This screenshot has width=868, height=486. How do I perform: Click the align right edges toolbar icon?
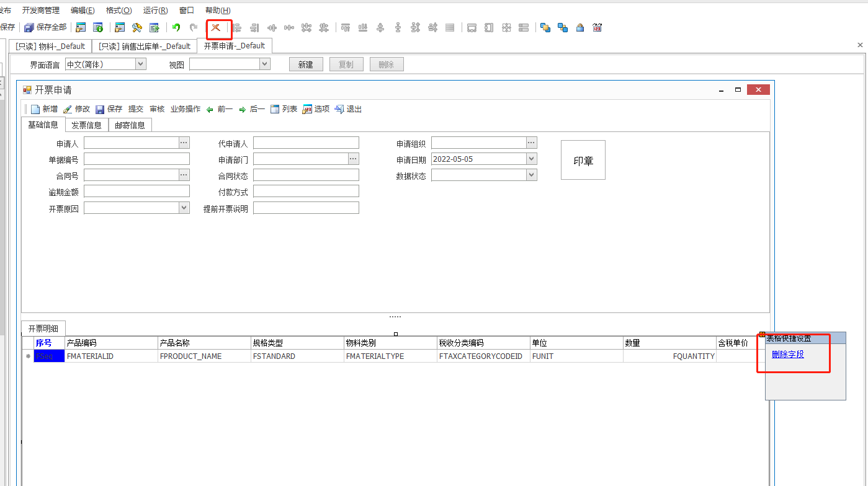(254, 27)
